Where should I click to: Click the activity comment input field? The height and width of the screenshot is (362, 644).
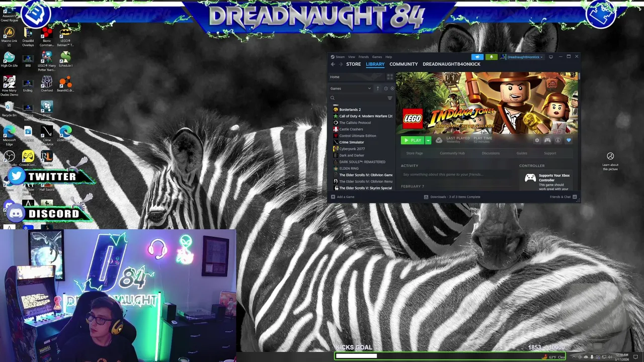tap(455, 174)
